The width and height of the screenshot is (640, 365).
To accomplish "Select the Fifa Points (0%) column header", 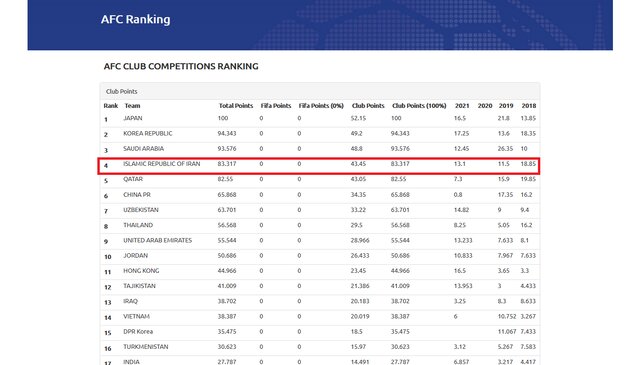I will coord(321,106).
